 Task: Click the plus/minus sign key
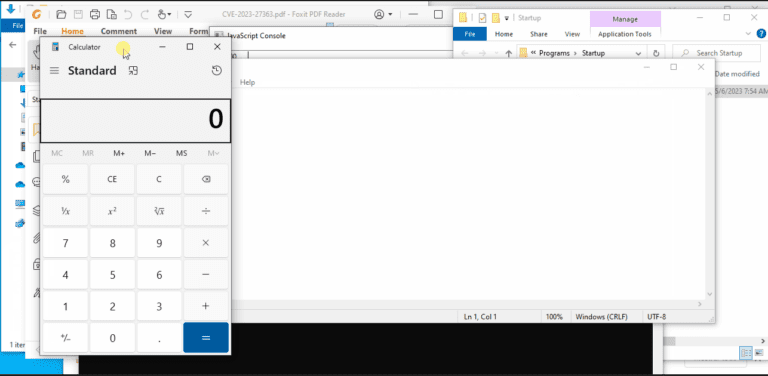click(65, 338)
